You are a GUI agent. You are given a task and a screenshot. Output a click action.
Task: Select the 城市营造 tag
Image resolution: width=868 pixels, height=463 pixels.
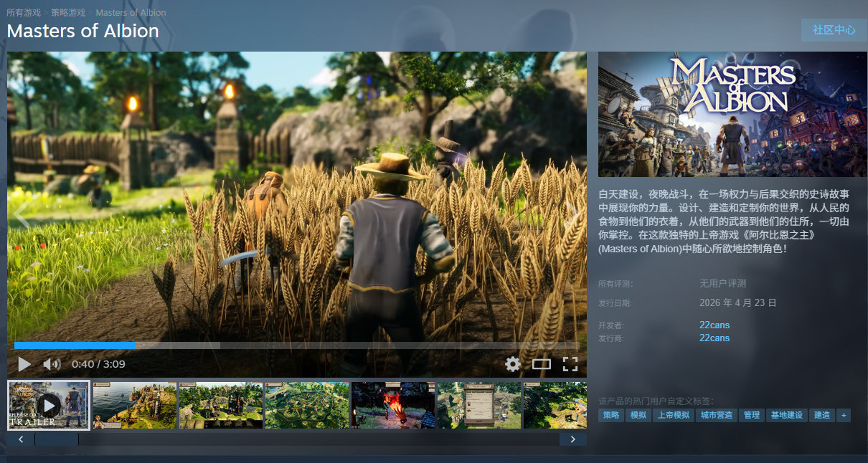[x=718, y=415]
